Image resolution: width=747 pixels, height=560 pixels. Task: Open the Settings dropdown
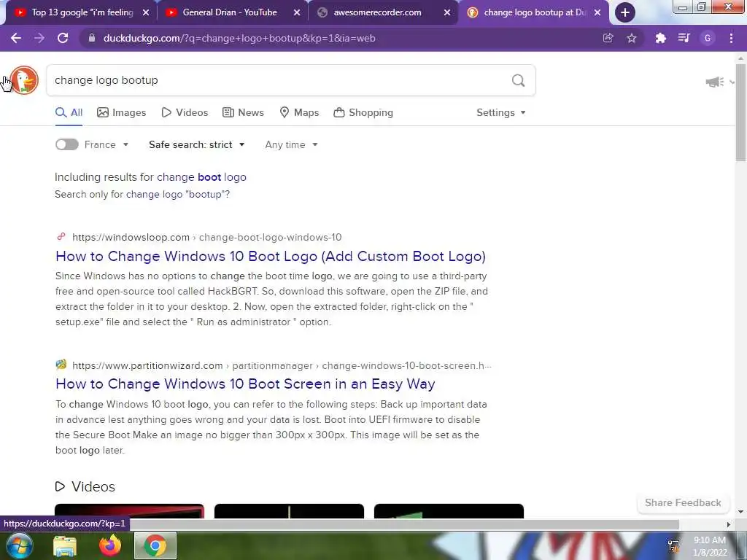[500, 112]
